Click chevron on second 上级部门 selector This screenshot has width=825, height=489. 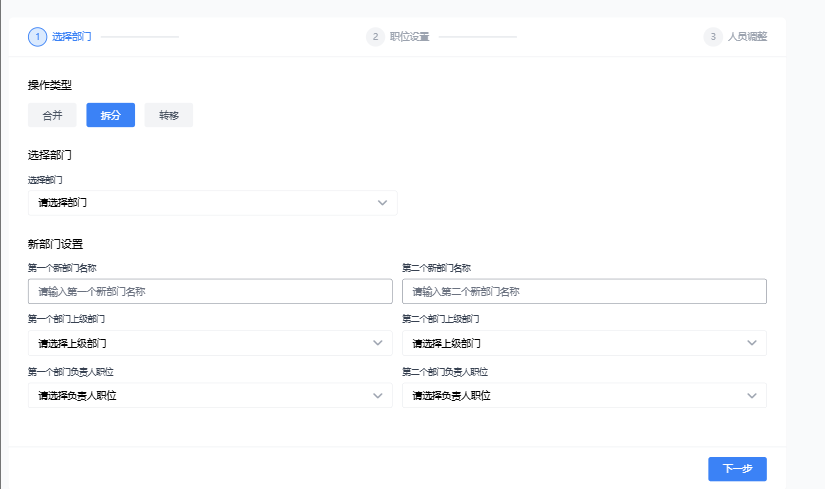[752, 343]
